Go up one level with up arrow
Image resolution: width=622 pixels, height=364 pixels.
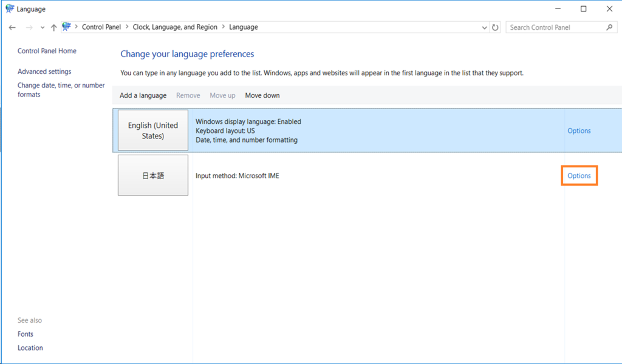point(53,27)
